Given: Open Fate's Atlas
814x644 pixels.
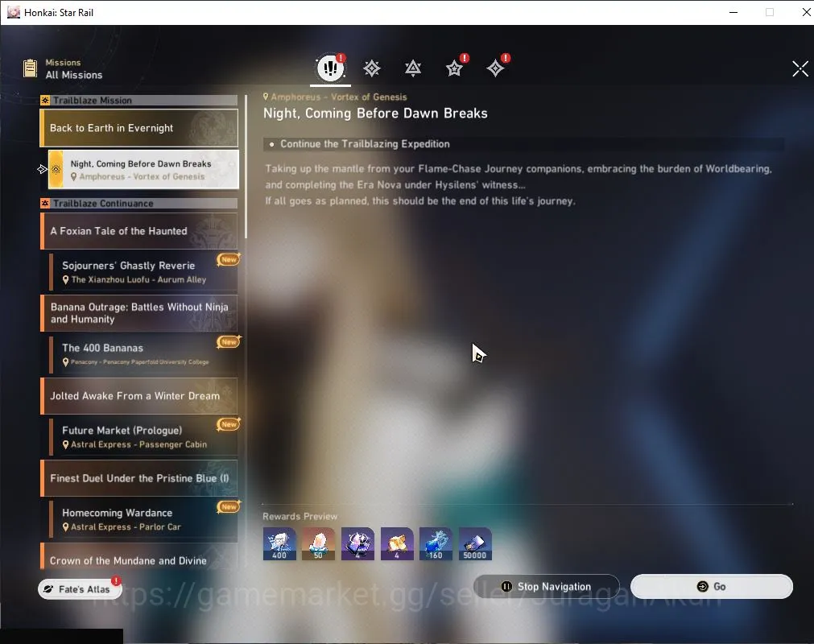Looking at the screenshot, I should click(80, 589).
